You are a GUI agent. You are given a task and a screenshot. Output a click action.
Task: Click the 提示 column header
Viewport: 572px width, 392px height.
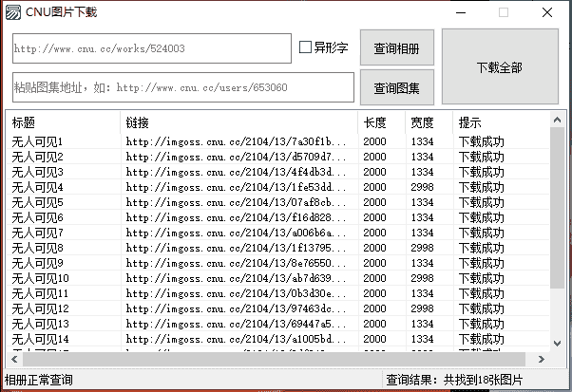[499, 122]
